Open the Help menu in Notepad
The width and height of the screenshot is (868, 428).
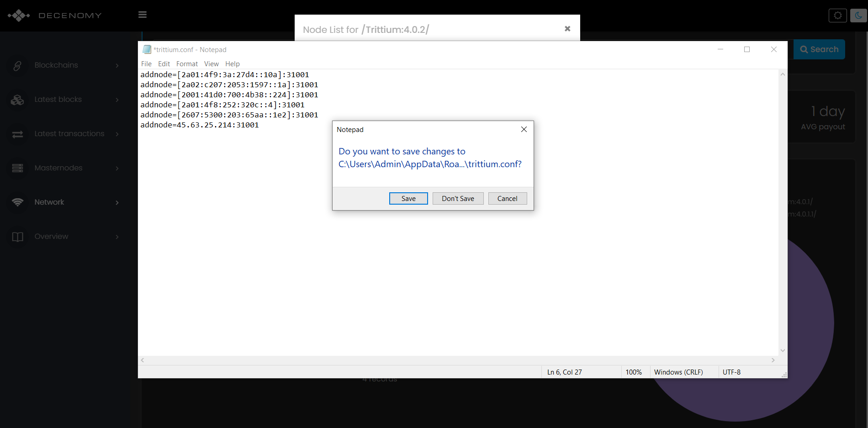tap(232, 64)
